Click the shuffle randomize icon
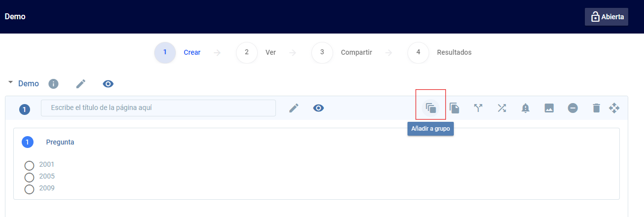 click(502, 108)
